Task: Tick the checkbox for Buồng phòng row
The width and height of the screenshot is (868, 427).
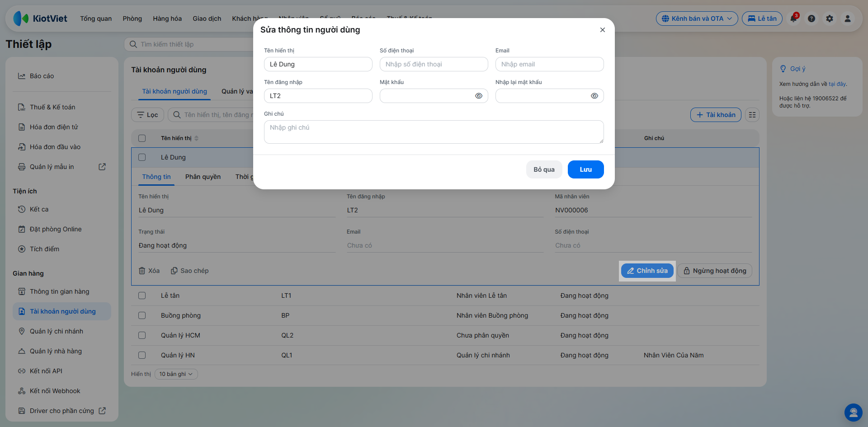Action: tap(142, 315)
